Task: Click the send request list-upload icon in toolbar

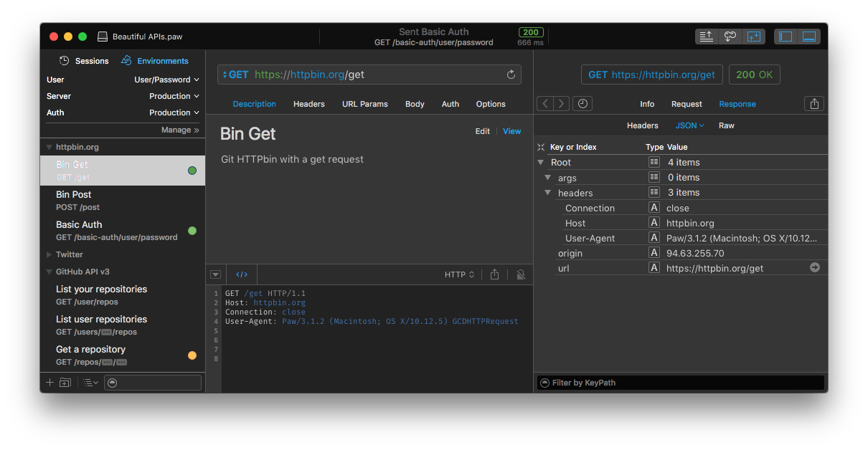Action: [x=707, y=37]
